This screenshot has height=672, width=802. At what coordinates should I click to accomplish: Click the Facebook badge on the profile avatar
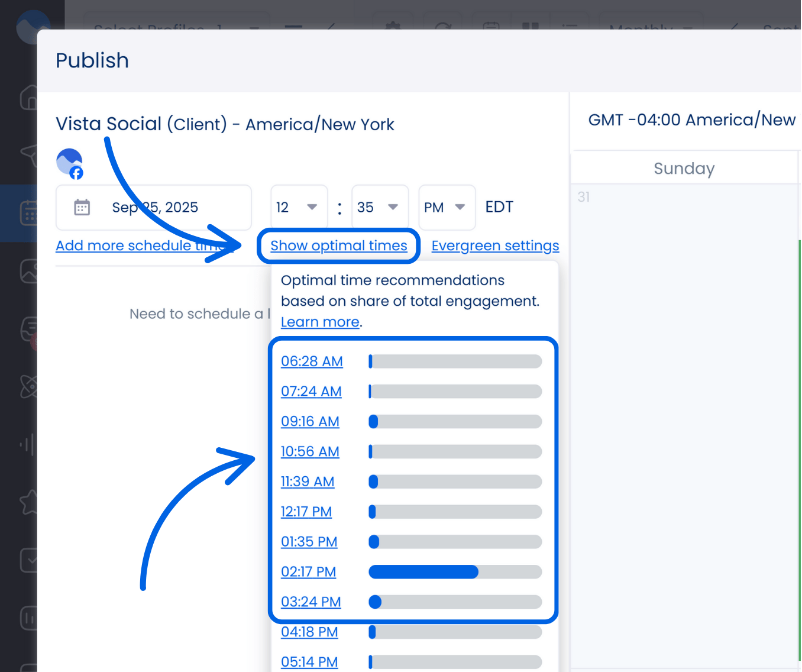click(77, 173)
